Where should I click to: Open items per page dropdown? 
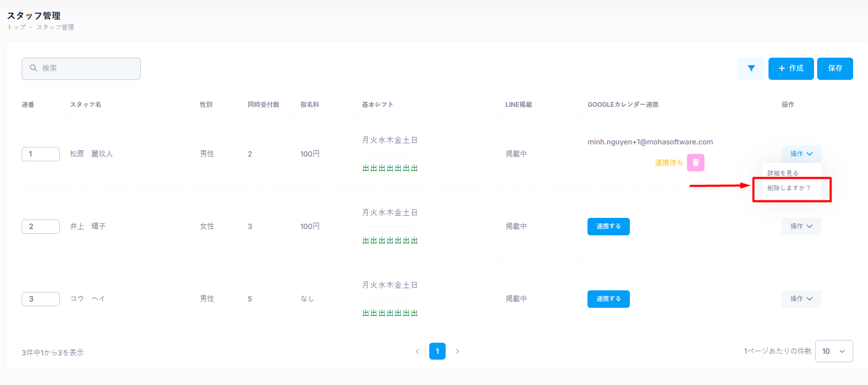[834, 352]
